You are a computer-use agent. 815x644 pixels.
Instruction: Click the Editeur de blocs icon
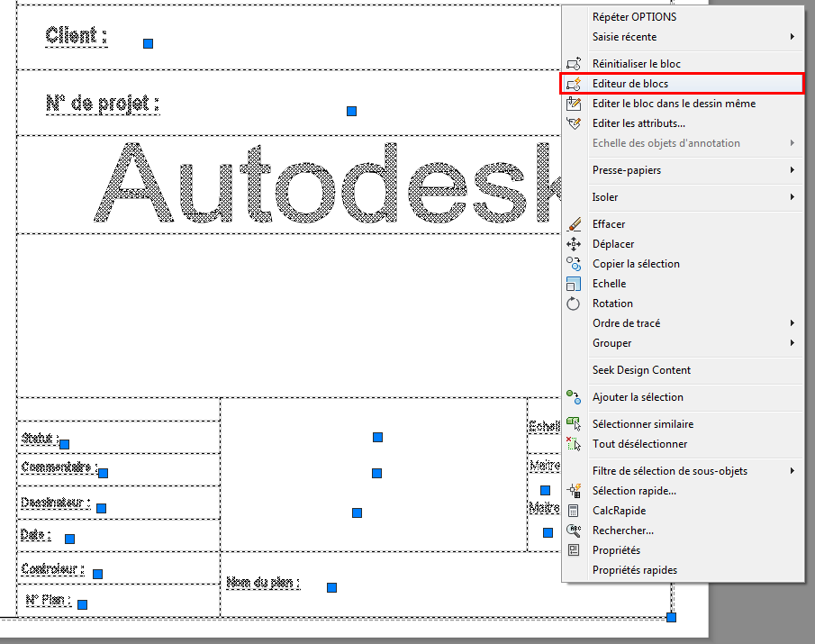click(x=574, y=84)
